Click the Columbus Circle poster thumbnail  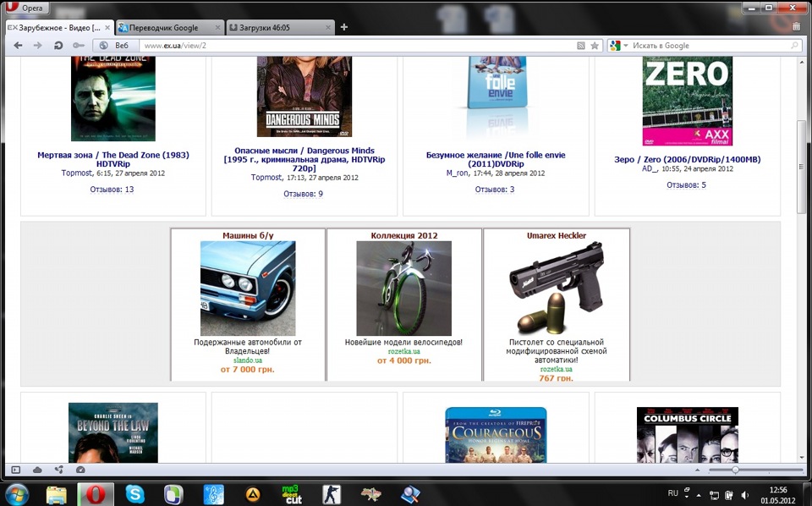(687, 435)
